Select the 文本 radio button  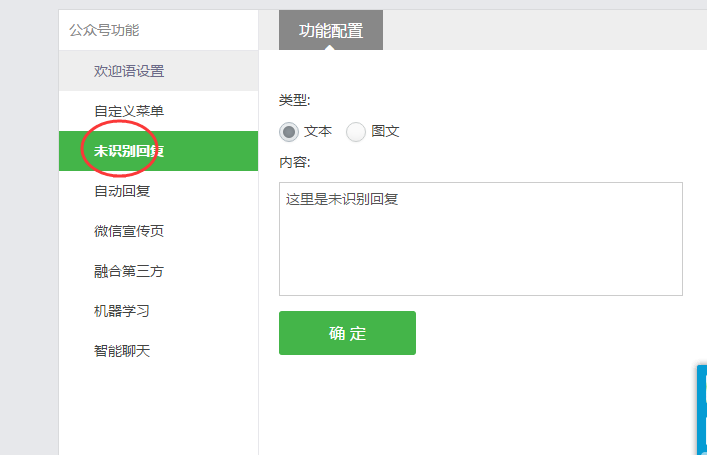pos(289,132)
